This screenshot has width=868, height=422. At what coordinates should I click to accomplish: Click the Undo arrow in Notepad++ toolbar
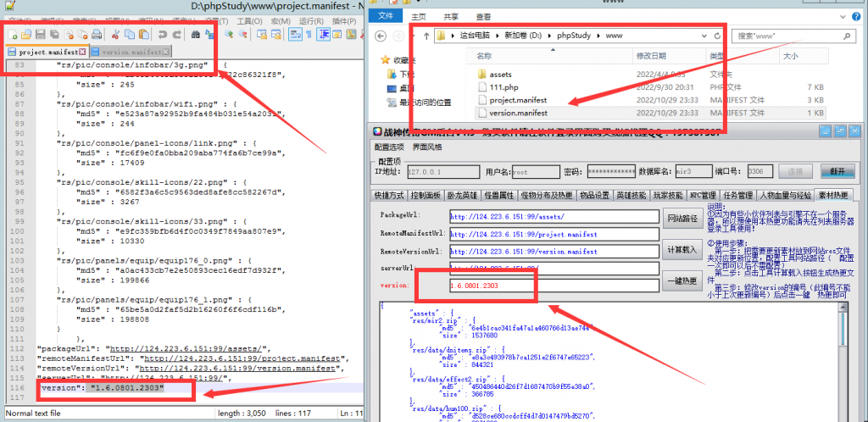pos(162,34)
